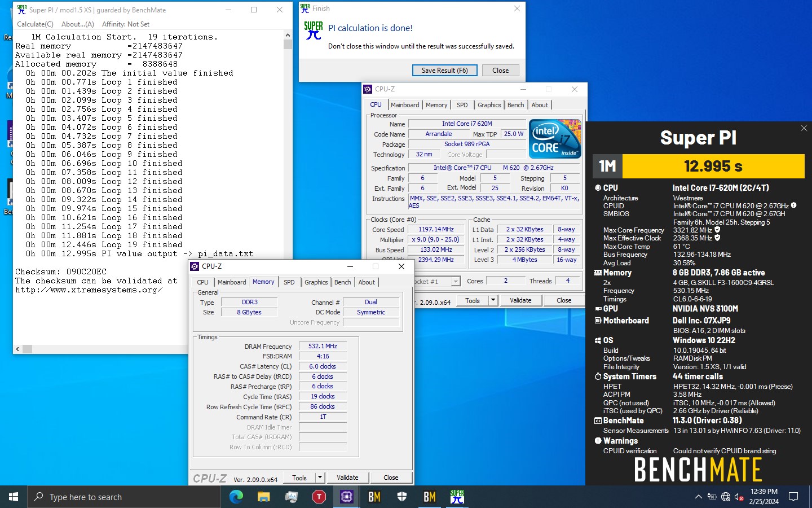Open Calculate(C) menu in Super PI
The height and width of the screenshot is (508, 812).
pyautogui.click(x=35, y=24)
